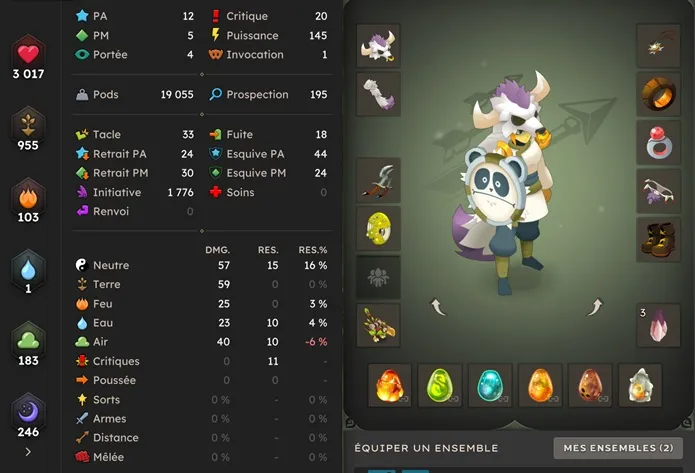Screen dimensions: 695x473
Task: Click the green Dofus egg
Action: pyautogui.click(x=440, y=385)
